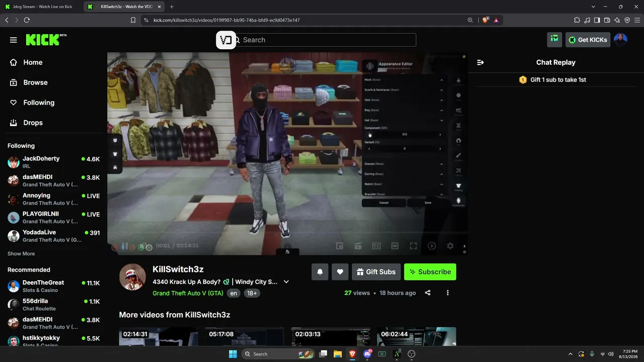Open Leo AI sparkle icon
The width and height of the screenshot is (644, 362).
point(617,20)
